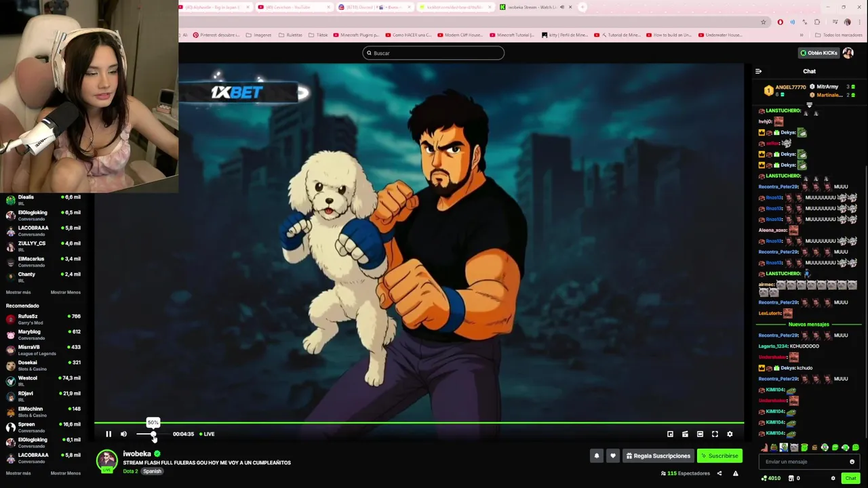Click the clip creation icon in player
Screen dimensions: 868x488
click(x=685, y=434)
